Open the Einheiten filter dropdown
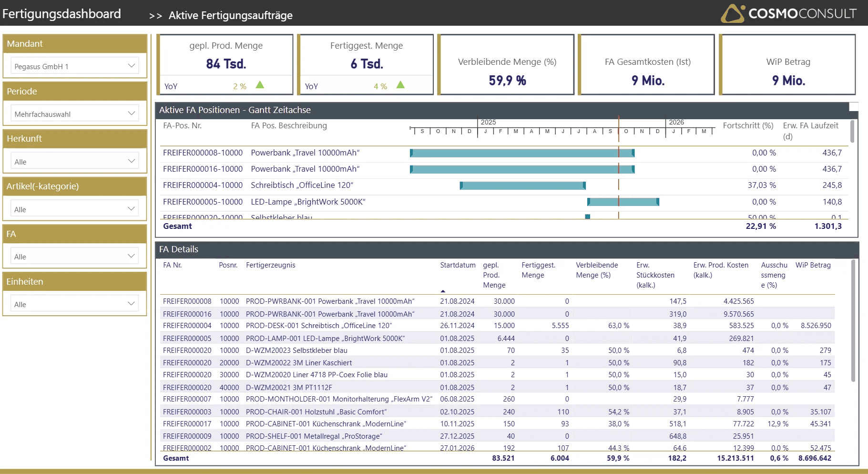 [75, 304]
